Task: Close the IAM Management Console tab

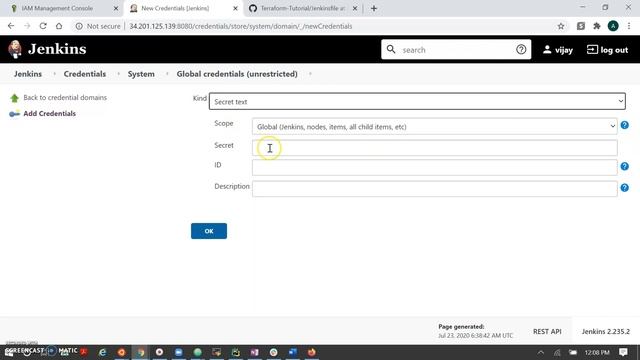Action: (x=116, y=8)
